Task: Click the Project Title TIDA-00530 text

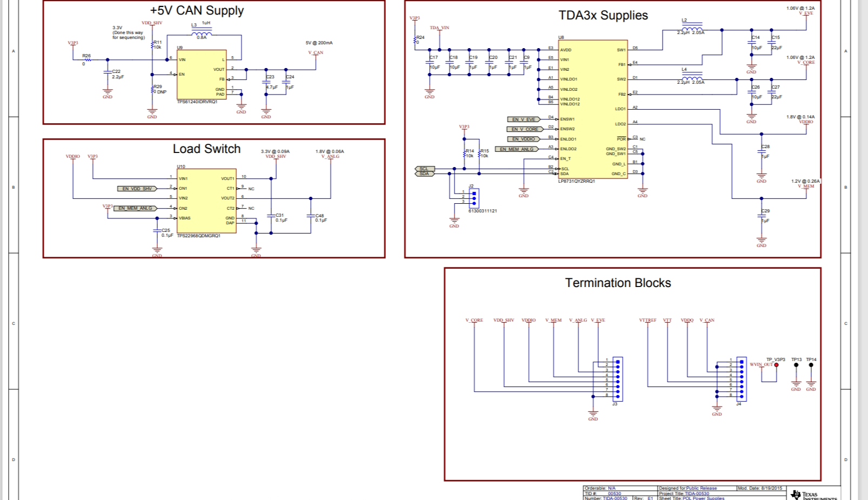Action: [697, 494]
